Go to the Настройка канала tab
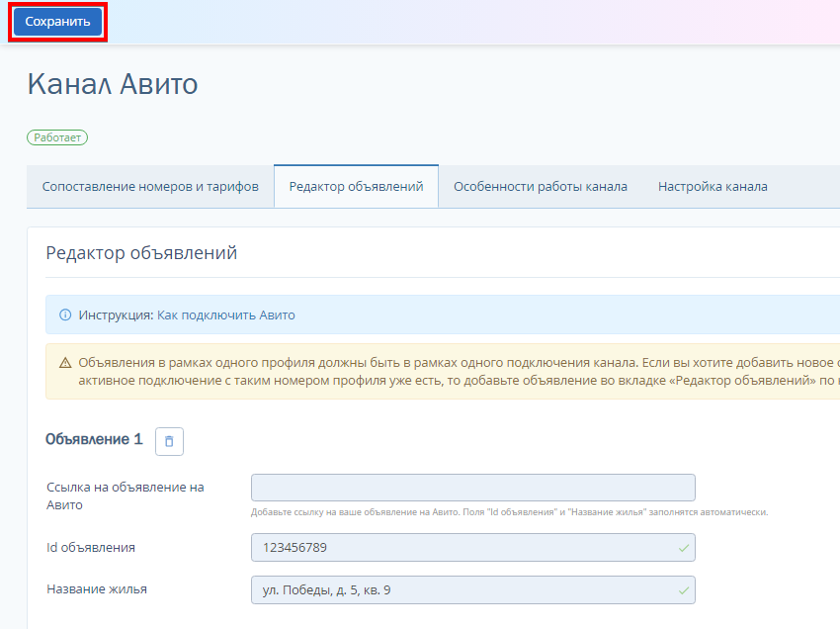The image size is (840, 629). [x=713, y=187]
